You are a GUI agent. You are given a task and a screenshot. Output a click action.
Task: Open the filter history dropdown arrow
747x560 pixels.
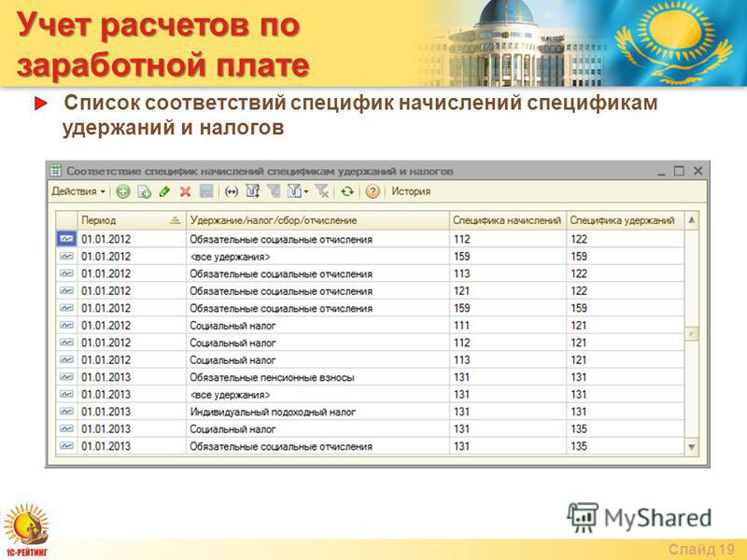(306, 192)
